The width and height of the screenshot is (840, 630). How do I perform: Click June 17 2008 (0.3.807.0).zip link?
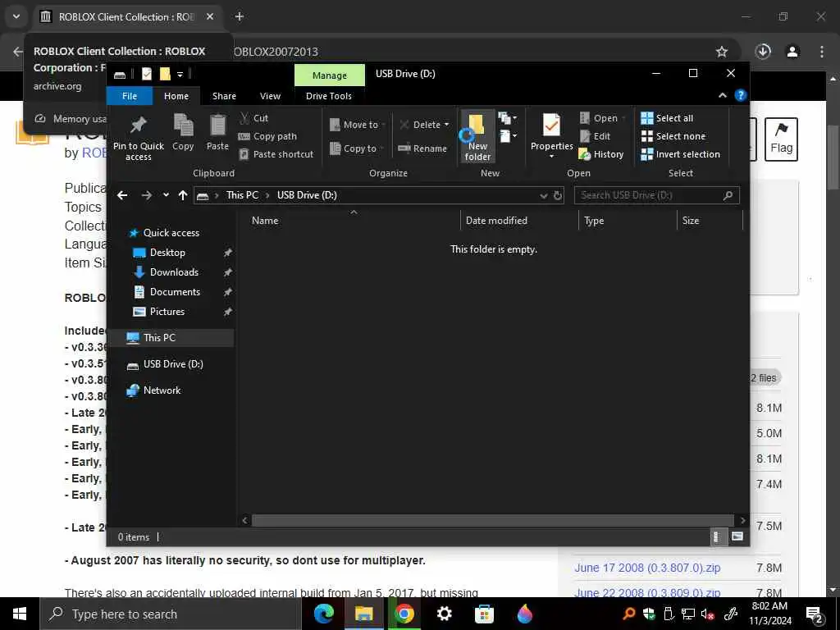point(647,568)
